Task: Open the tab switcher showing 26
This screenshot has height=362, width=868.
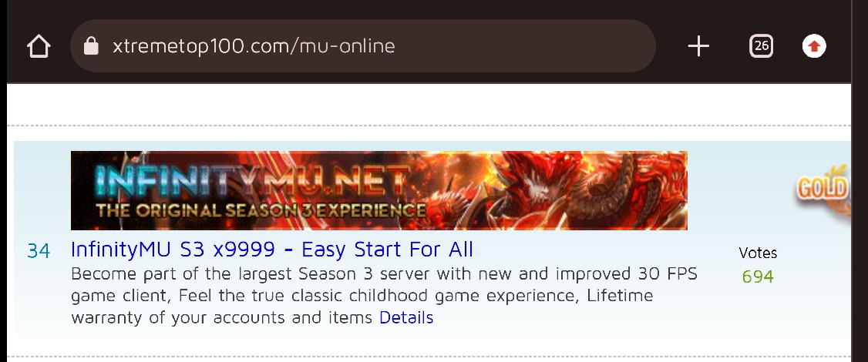Action: [761, 46]
